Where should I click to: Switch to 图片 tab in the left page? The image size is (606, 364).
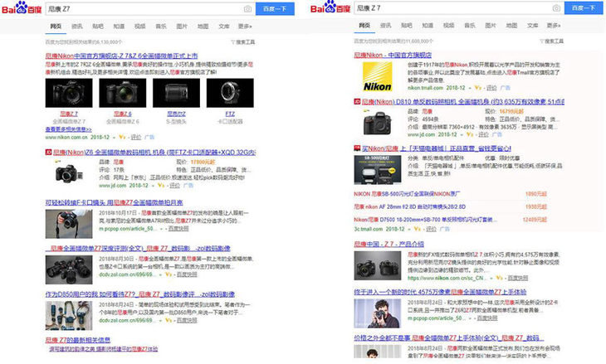182,27
